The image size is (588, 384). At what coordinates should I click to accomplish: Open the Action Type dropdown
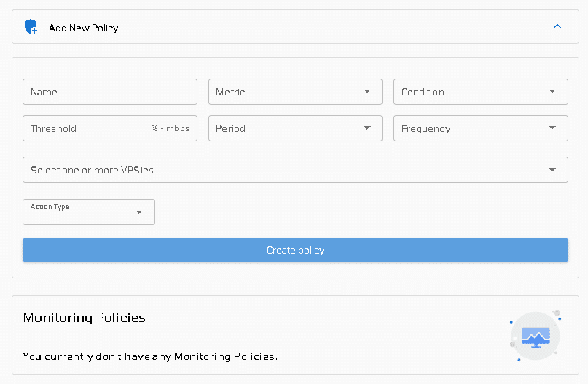pyautogui.click(x=89, y=212)
